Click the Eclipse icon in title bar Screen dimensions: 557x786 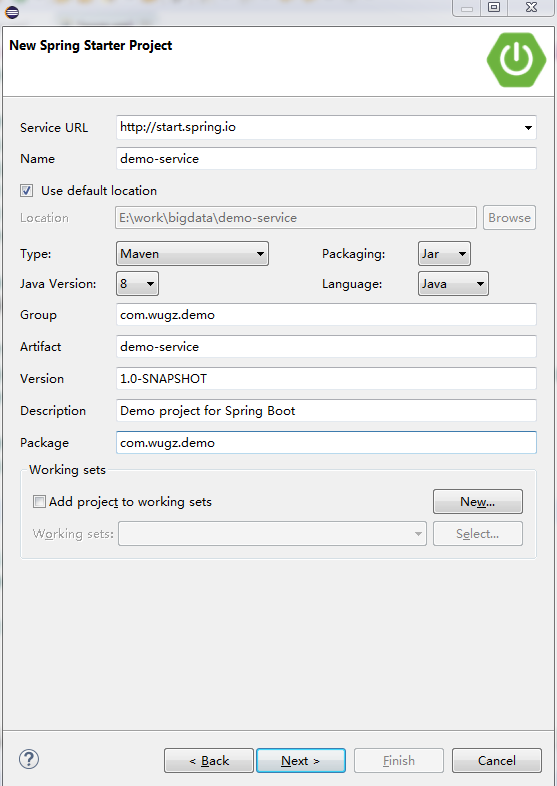pyautogui.click(x=12, y=12)
